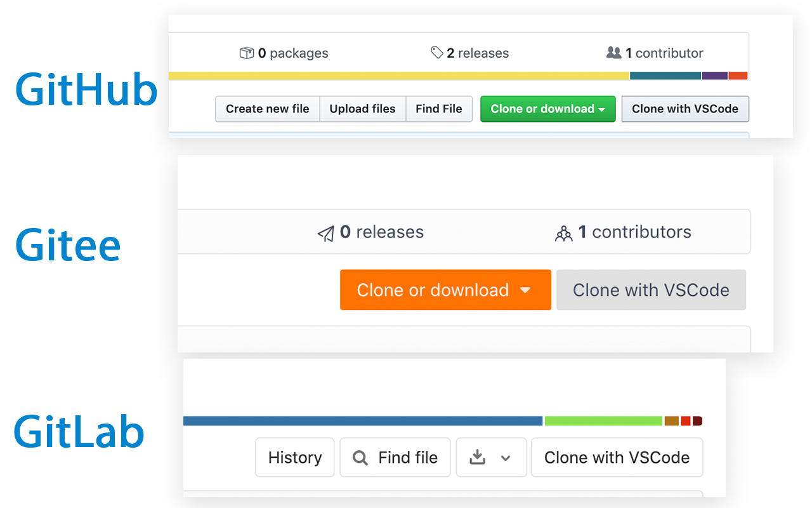Click GitHub Clone with VSCode button
812x508 pixels.
(685, 109)
